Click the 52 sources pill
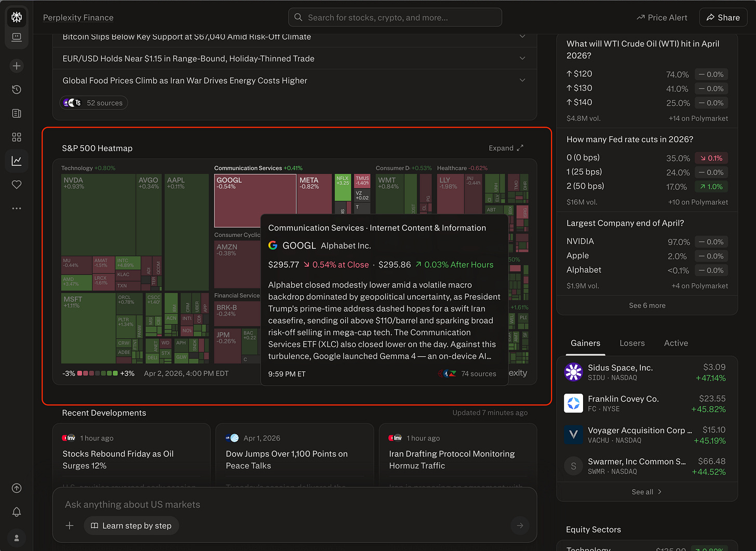756x551 pixels. [93, 102]
